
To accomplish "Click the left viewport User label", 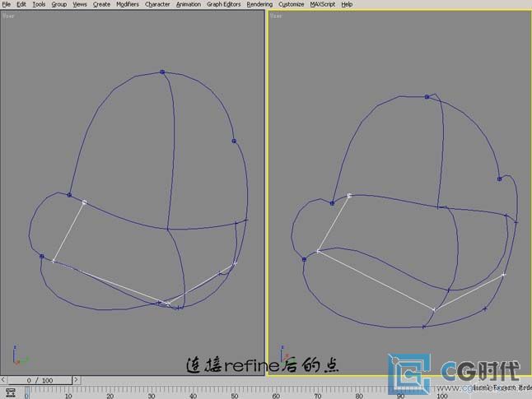I will (x=8, y=16).
